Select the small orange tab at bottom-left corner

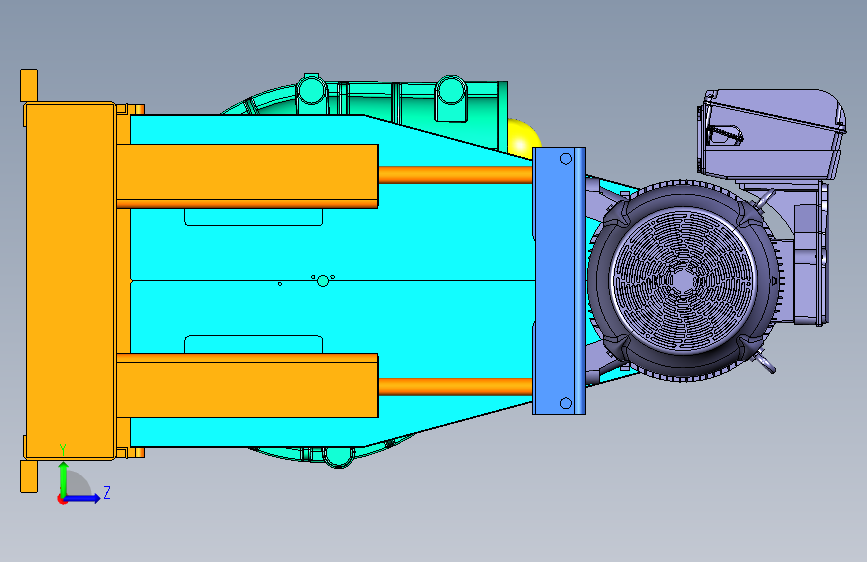(x=29, y=476)
